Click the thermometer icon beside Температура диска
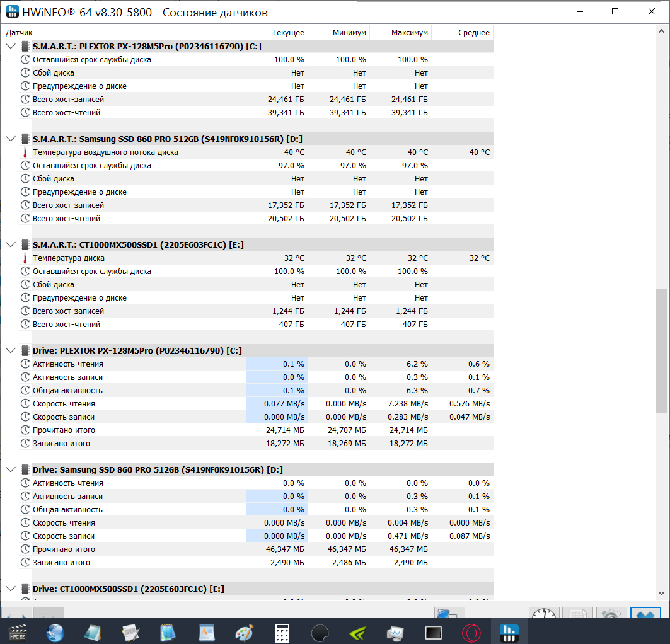The height and width of the screenshot is (644, 670). (25, 258)
